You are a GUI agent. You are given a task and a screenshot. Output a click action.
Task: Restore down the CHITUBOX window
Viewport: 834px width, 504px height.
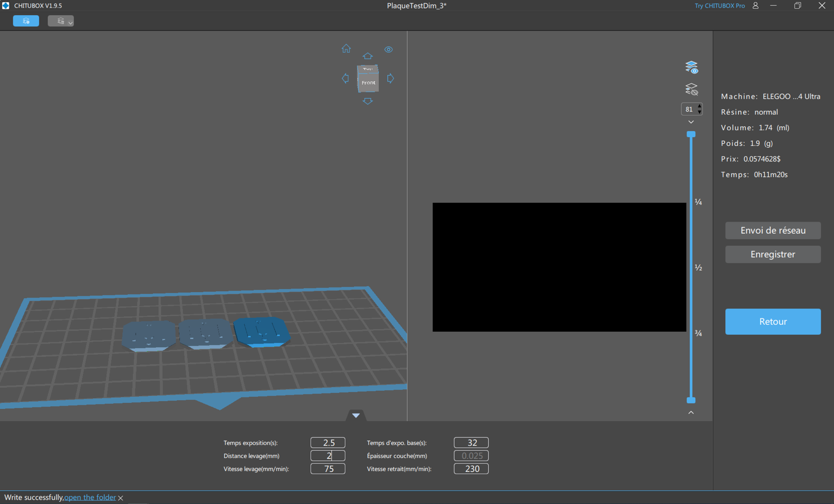click(797, 6)
